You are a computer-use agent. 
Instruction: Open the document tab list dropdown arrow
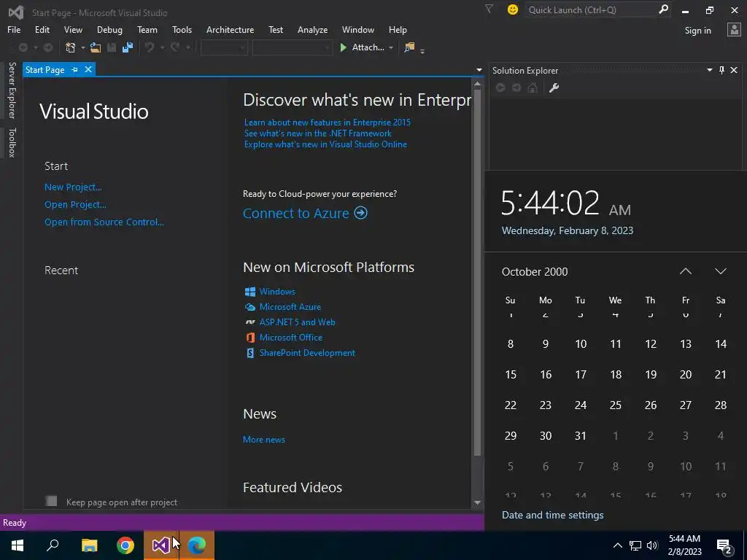479,70
